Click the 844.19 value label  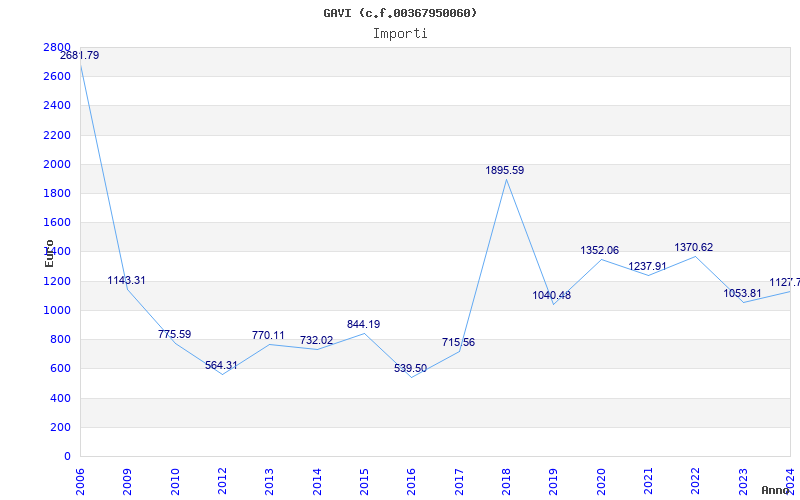363,324
